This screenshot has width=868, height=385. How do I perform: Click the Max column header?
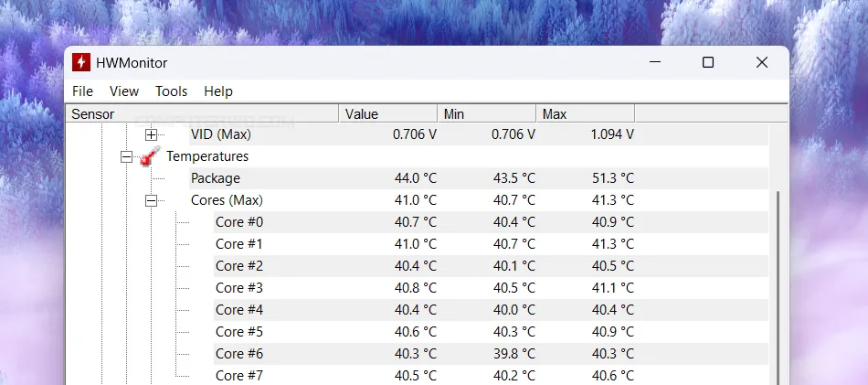(x=585, y=114)
